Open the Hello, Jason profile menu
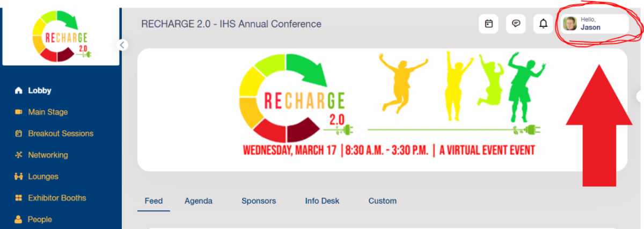 coord(594,24)
